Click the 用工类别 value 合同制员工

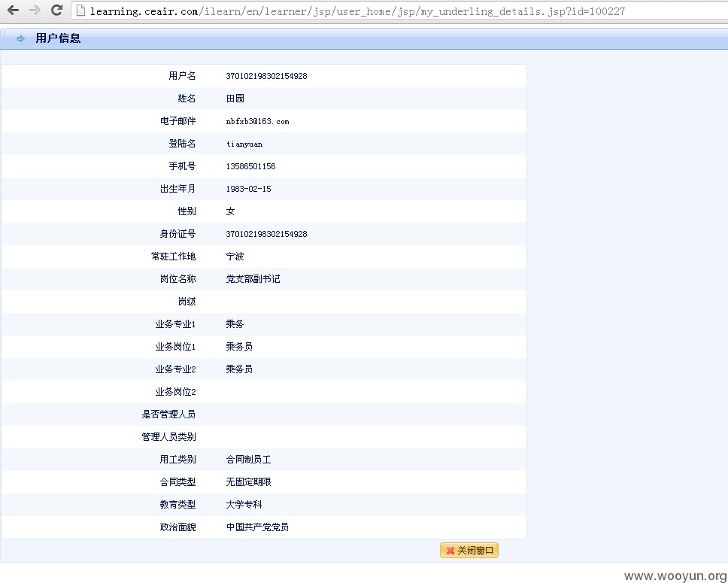click(x=248, y=460)
